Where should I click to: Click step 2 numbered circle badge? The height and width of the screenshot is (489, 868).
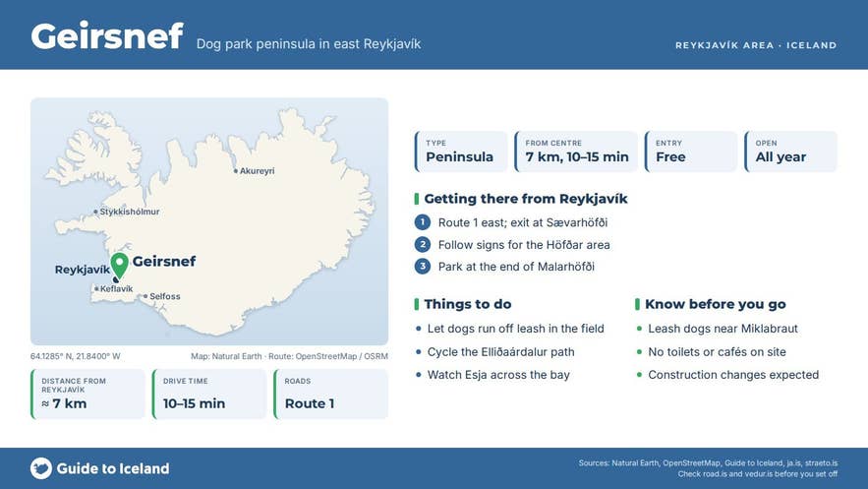pyautogui.click(x=423, y=245)
